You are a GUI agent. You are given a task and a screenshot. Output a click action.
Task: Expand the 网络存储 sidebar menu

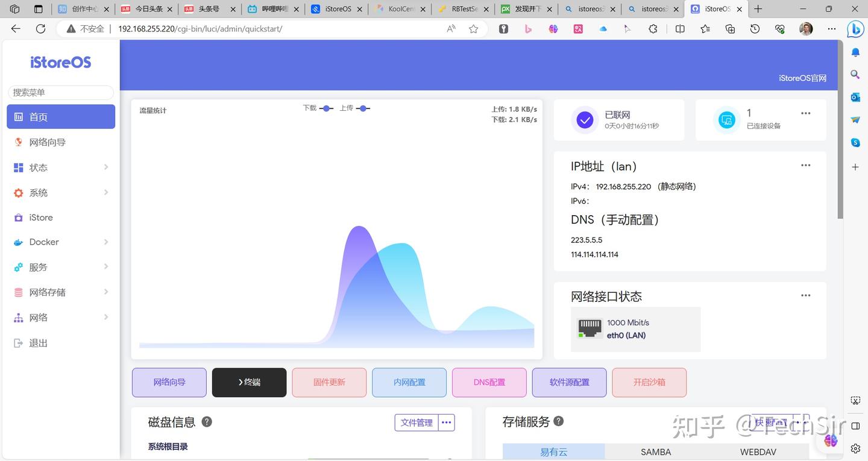pyautogui.click(x=61, y=292)
